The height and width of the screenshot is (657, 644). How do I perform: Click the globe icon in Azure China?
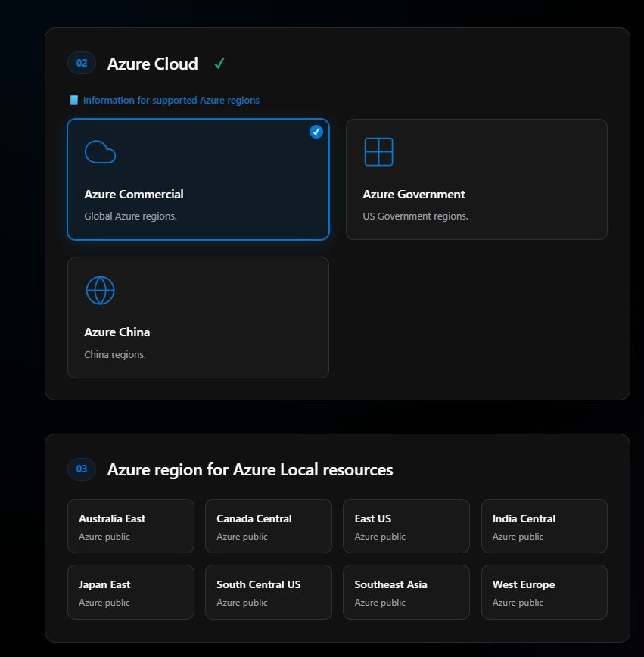pyautogui.click(x=100, y=290)
